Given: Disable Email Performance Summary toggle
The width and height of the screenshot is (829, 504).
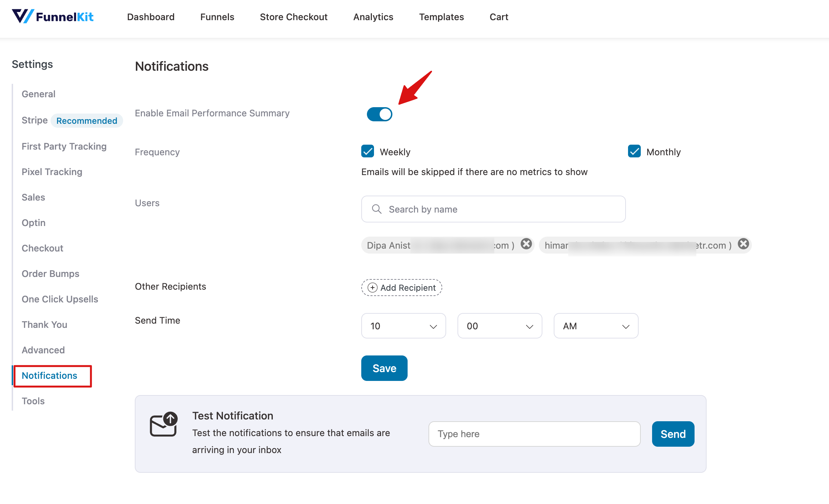Looking at the screenshot, I should tap(379, 114).
